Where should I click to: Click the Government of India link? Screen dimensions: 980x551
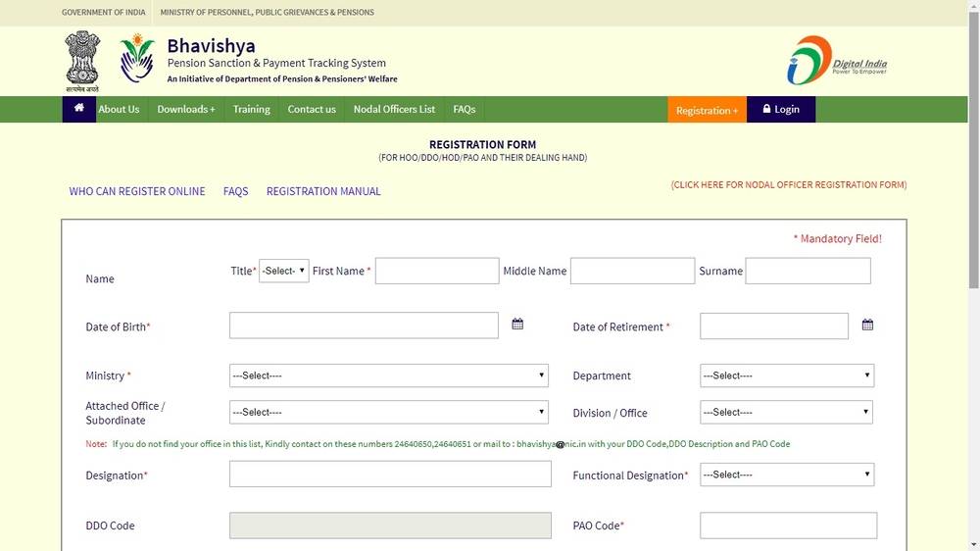[103, 12]
